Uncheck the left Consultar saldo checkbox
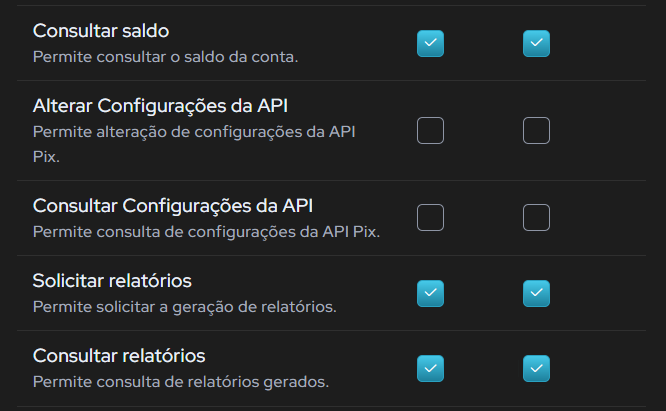666x411 pixels. [430, 43]
